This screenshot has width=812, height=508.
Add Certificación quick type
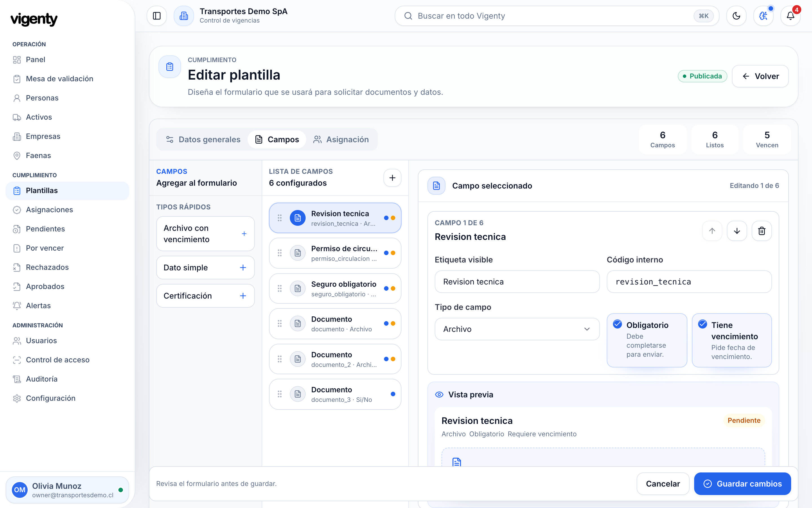tap(205, 296)
